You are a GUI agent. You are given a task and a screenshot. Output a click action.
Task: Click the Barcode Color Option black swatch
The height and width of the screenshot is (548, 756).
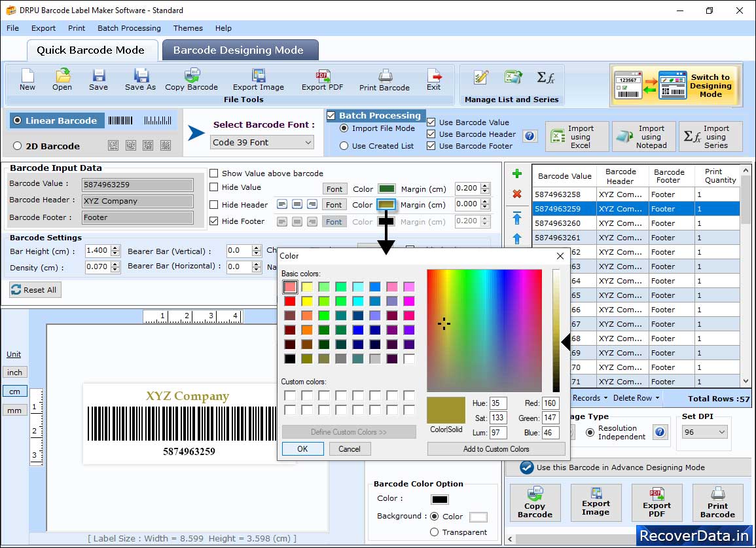[x=440, y=500]
